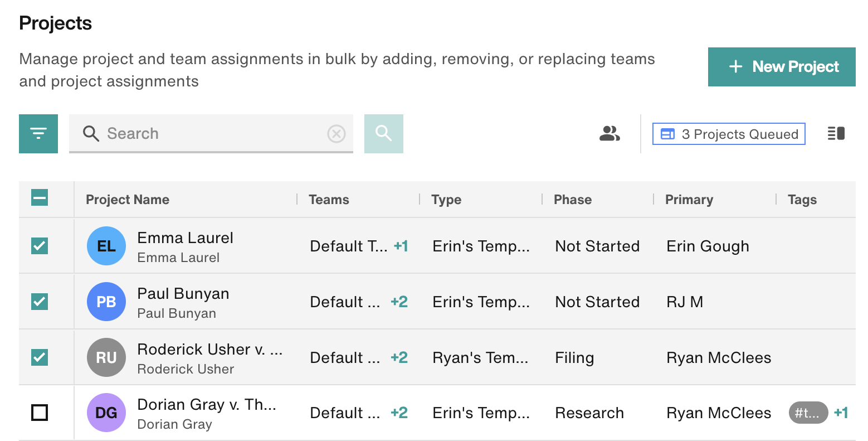868x441 pixels.
Task: Click the magnifier icon inside the search box
Action: click(x=91, y=134)
